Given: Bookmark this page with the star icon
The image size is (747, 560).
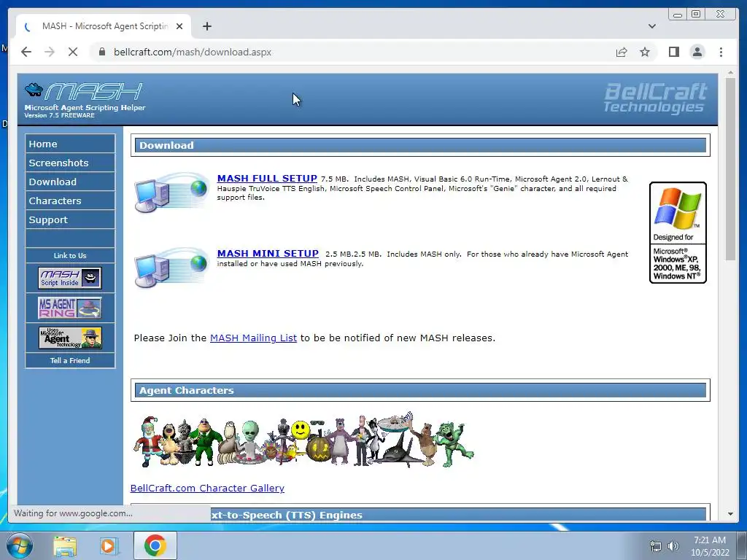Looking at the screenshot, I should (645, 52).
